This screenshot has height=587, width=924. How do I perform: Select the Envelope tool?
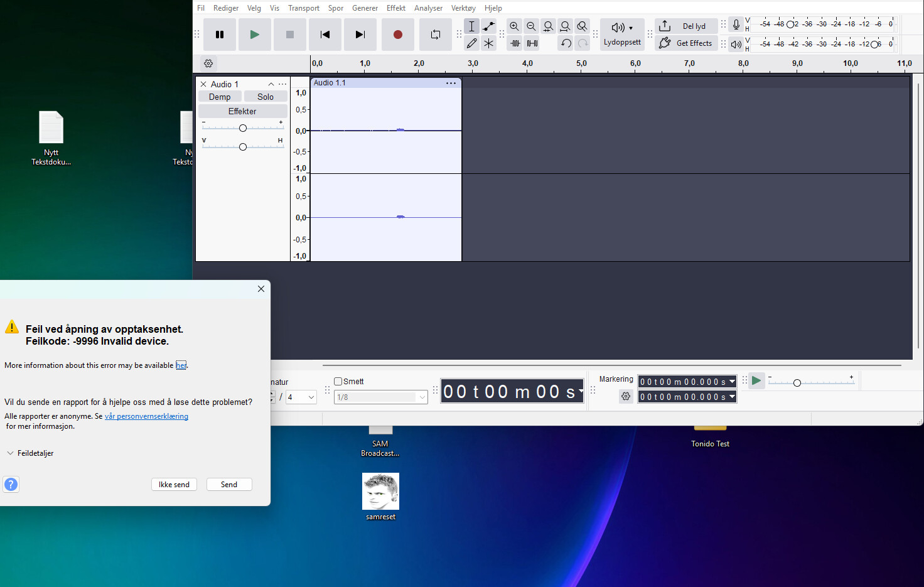(x=488, y=26)
